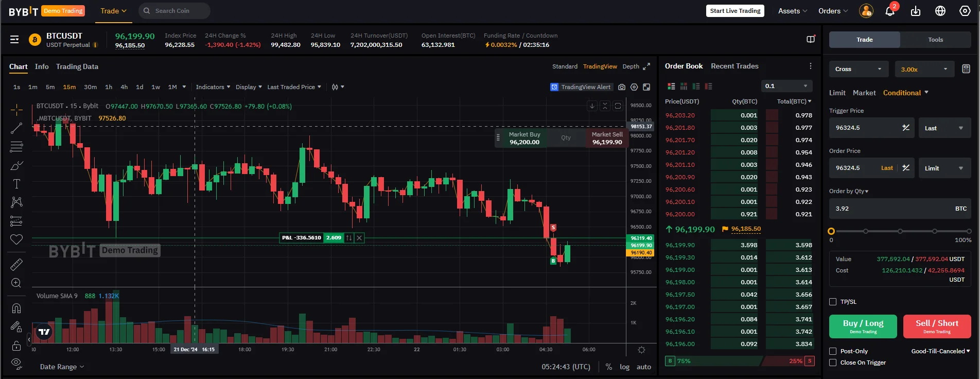Toggle the layout panel icon
The width and height of the screenshot is (980, 379).
[811, 40]
